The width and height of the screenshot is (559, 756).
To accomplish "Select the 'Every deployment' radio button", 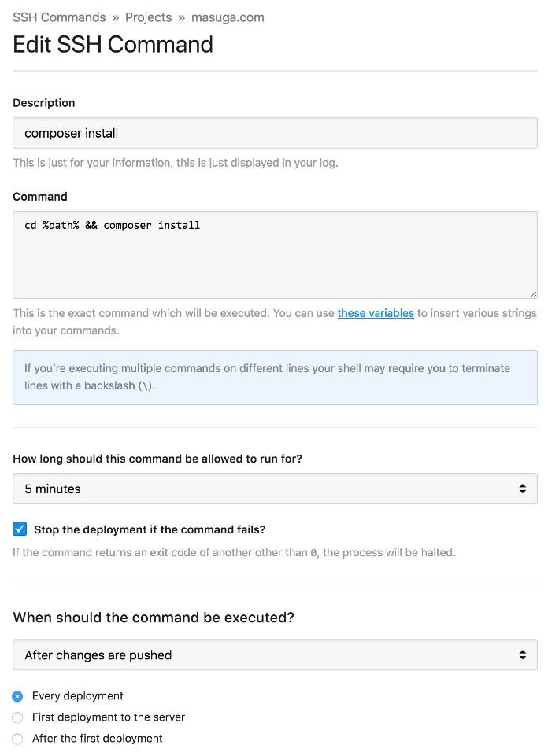I will coord(17,695).
